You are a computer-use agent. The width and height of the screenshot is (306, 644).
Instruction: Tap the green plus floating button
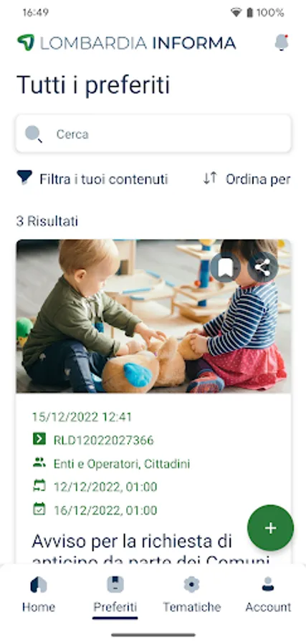270,528
